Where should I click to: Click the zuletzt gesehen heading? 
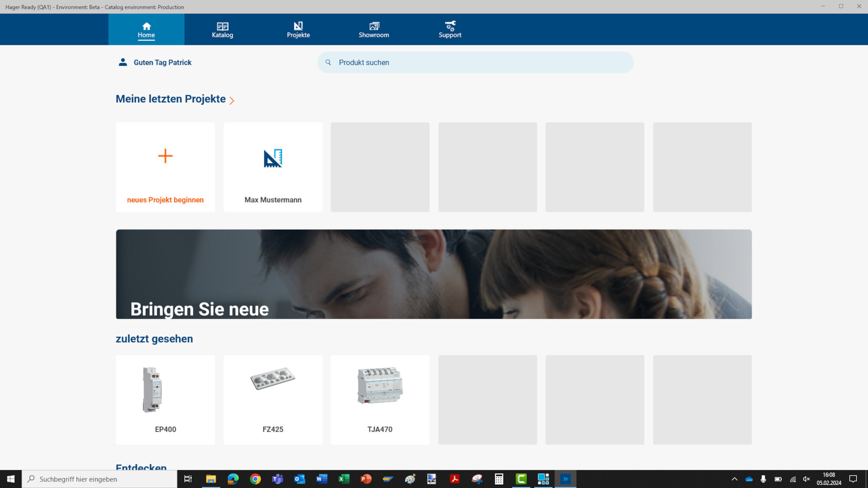click(154, 339)
